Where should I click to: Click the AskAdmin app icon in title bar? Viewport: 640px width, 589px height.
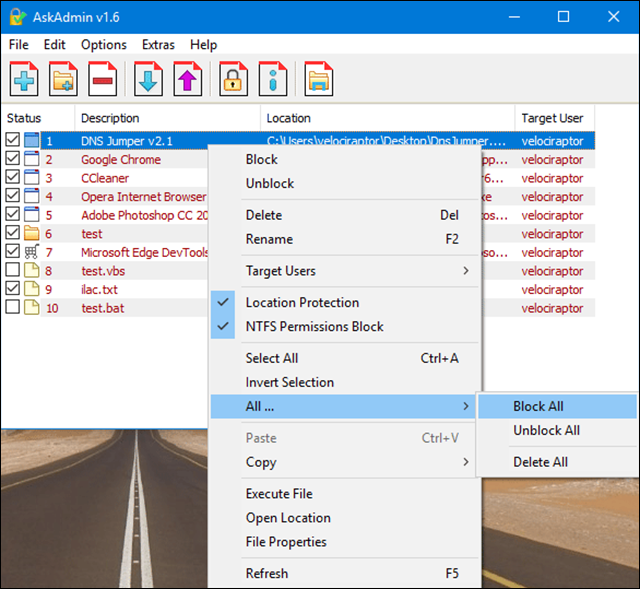(18, 17)
